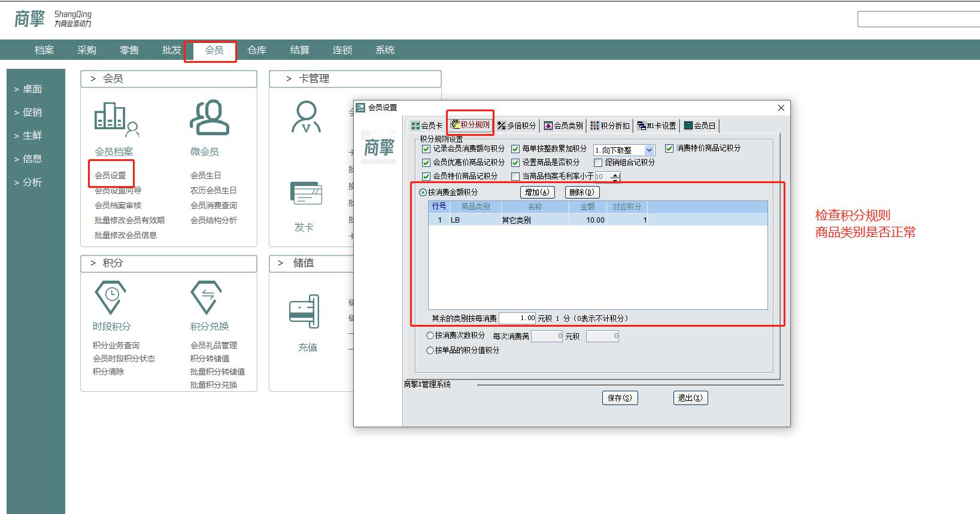Click the 保存(S) button
Viewport: 980px width, 514px height.
click(620, 398)
